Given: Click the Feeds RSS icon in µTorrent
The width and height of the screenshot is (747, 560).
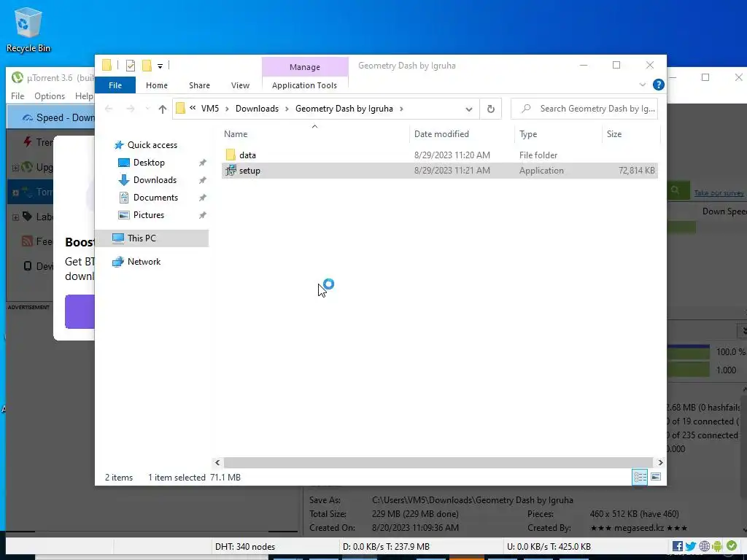Looking at the screenshot, I should [27, 241].
